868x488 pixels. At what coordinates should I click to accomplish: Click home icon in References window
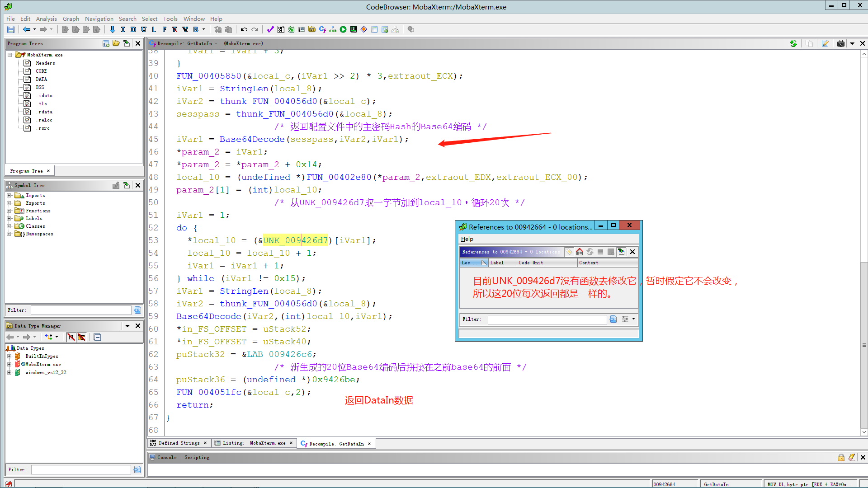[580, 252]
